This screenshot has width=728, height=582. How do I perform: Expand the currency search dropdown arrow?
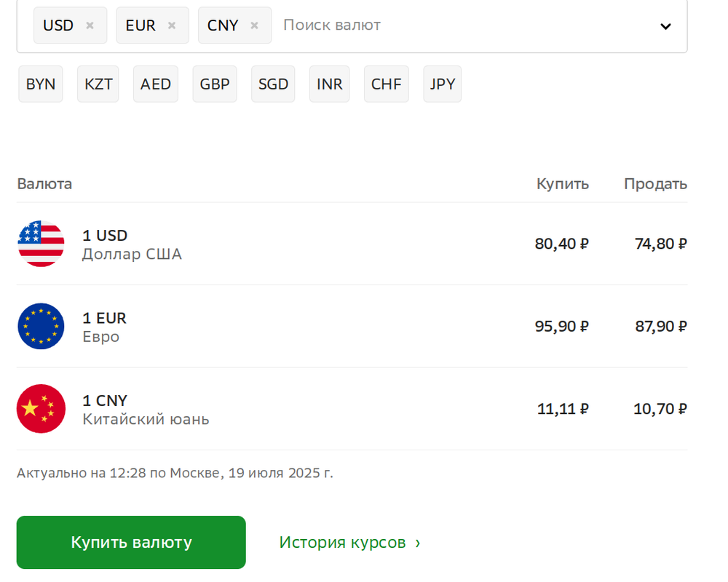coord(665,26)
